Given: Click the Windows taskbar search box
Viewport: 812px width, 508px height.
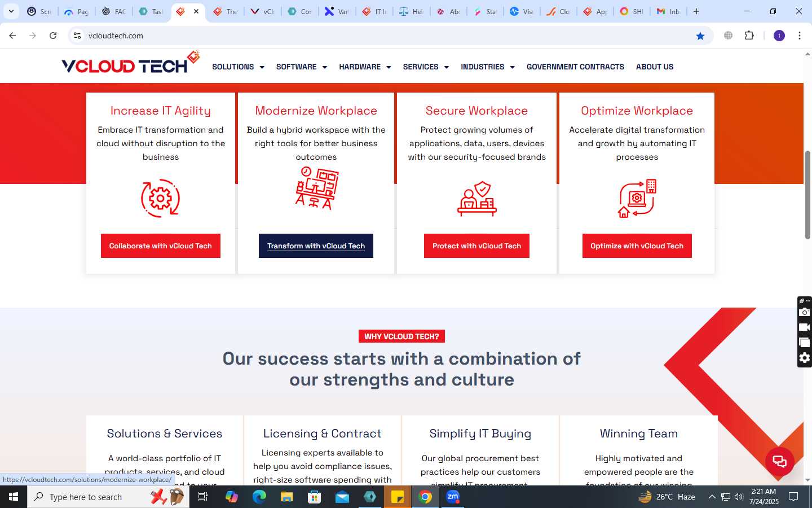Looking at the screenshot, I should coord(108,497).
